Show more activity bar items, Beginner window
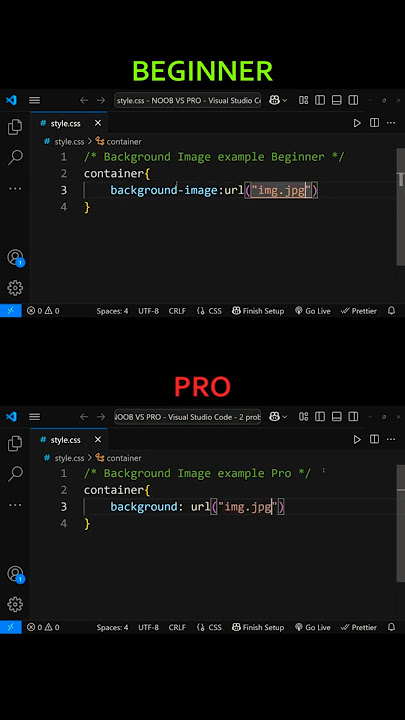This screenshot has width=405, height=720. pyautogui.click(x=15, y=188)
